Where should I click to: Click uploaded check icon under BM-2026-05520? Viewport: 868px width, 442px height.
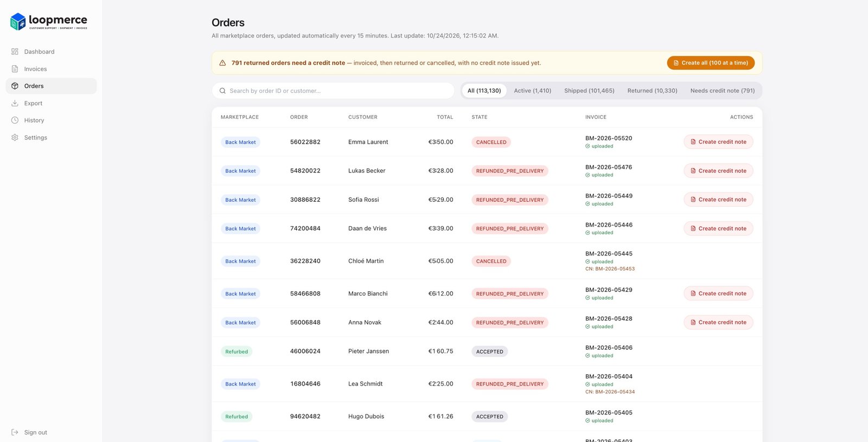[588, 146]
